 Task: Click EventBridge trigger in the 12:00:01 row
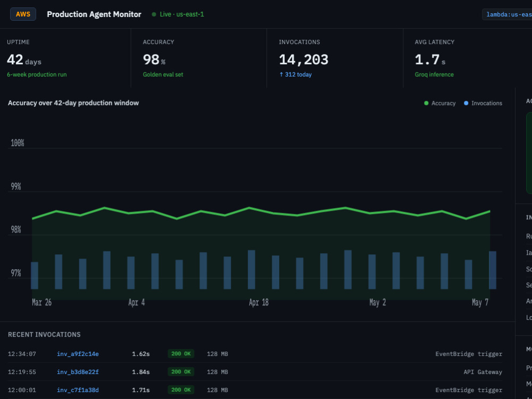point(469,390)
